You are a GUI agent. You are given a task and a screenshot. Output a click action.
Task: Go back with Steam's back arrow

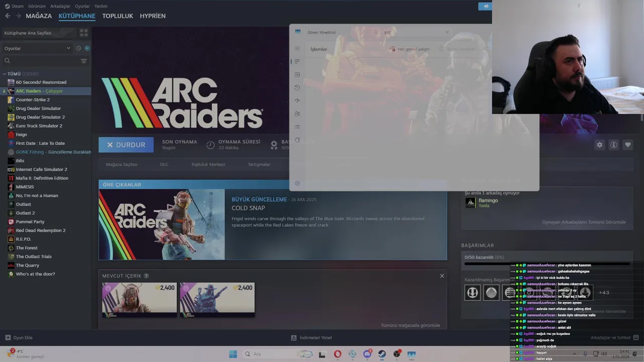point(8,16)
